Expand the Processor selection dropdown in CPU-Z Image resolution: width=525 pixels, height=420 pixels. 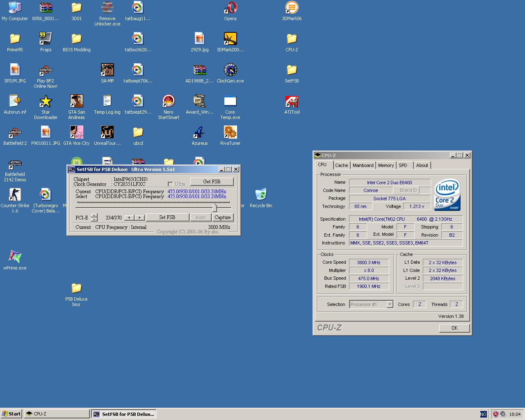390,304
